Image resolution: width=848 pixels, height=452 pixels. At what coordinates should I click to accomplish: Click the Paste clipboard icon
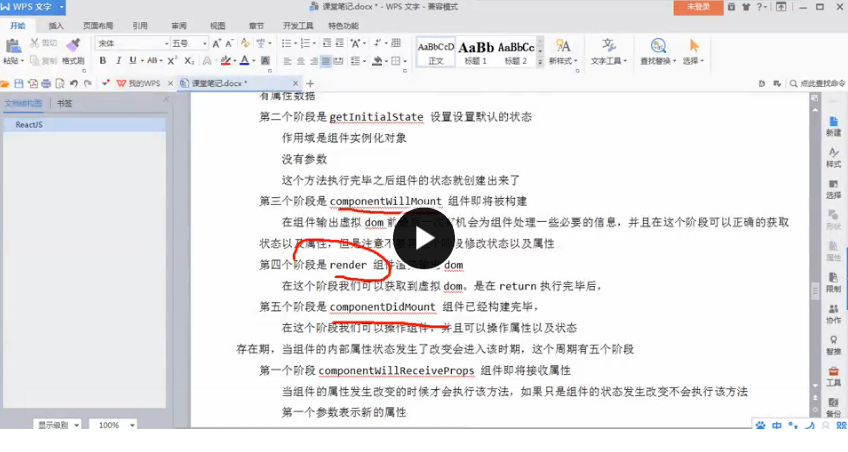pyautogui.click(x=12, y=46)
